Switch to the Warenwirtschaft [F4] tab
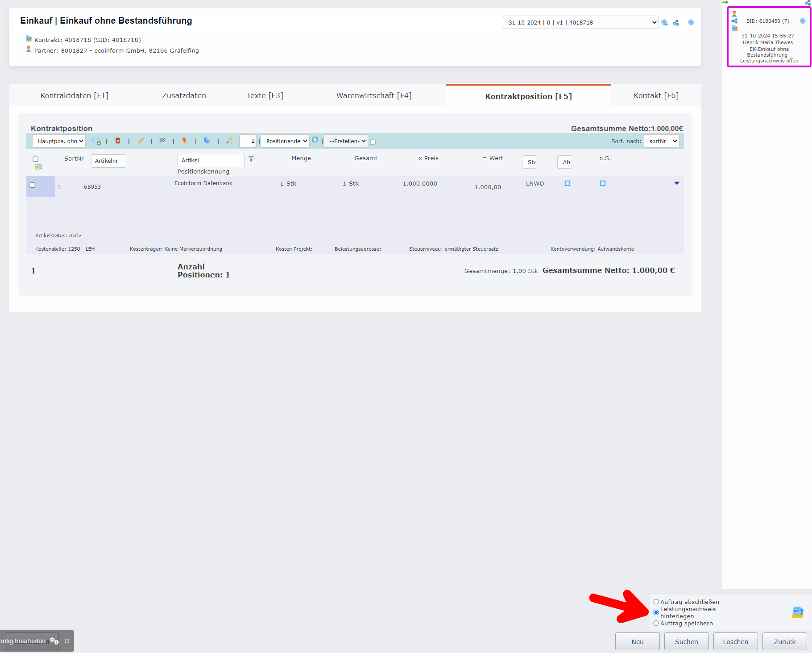 [x=374, y=95]
